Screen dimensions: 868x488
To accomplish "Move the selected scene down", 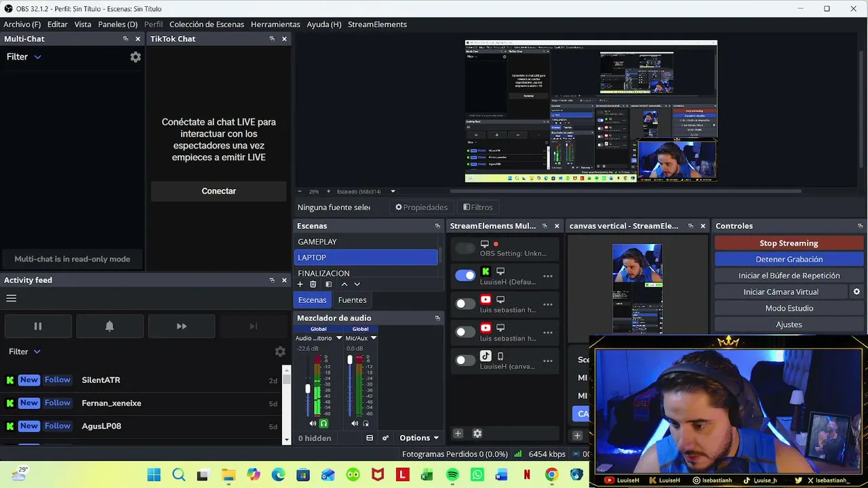I will pyautogui.click(x=357, y=285).
